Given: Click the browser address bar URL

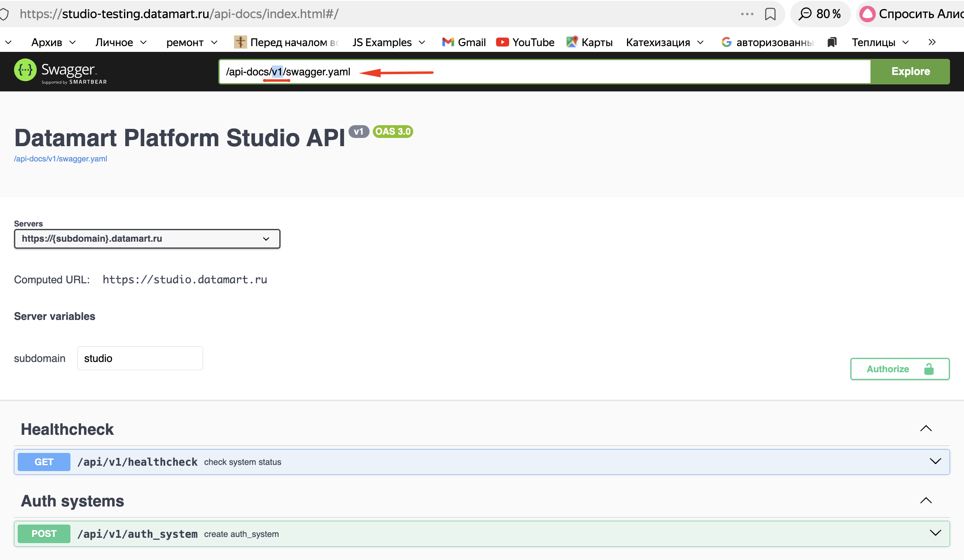Looking at the screenshot, I should [x=179, y=14].
